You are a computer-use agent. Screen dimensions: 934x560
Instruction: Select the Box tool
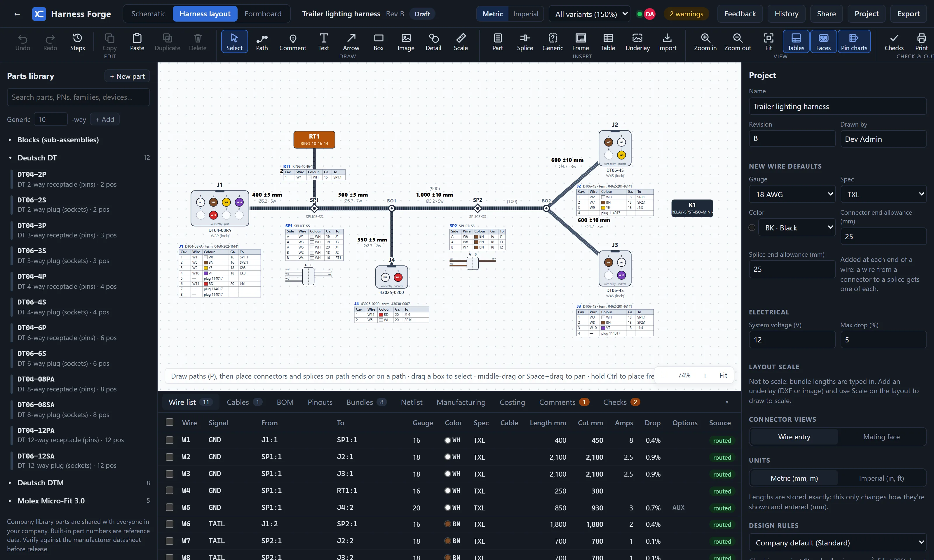(x=378, y=41)
